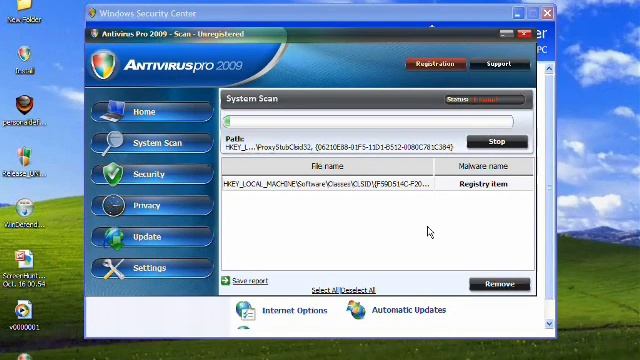Viewport: 640px width, 360px height.
Task: Close the Windows Security Center window
Action: (547, 13)
